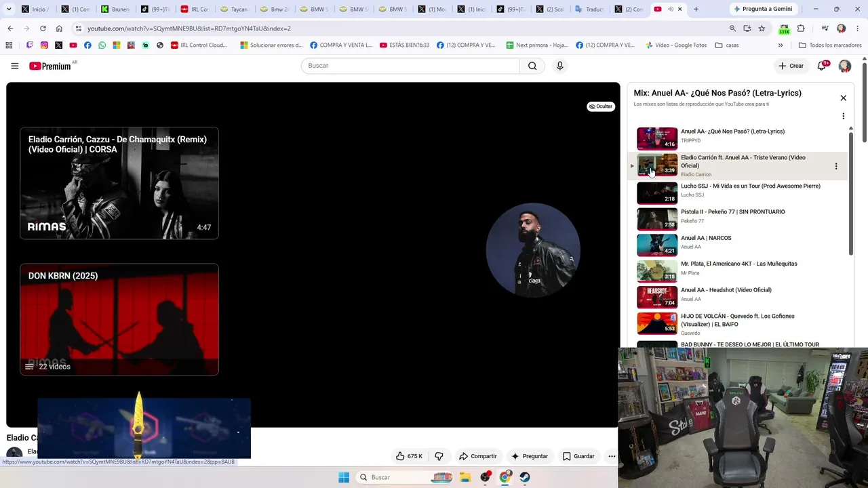
Task: Open options for Triste Verano playlist item
Action: tap(835, 166)
